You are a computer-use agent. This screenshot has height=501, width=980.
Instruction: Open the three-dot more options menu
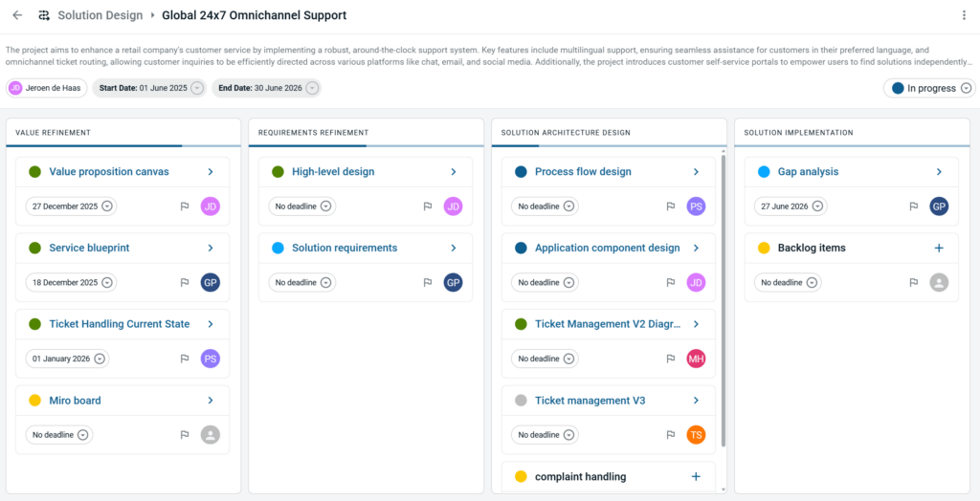[965, 15]
